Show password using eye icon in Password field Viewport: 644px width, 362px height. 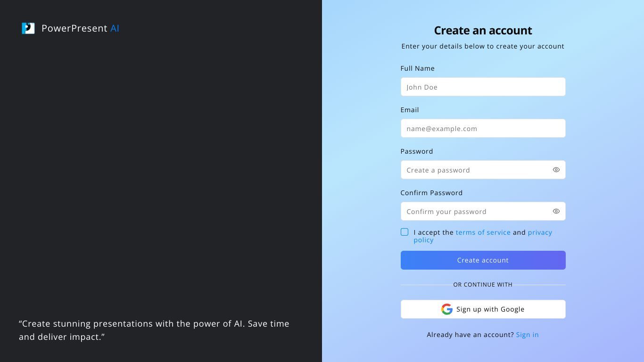(556, 170)
